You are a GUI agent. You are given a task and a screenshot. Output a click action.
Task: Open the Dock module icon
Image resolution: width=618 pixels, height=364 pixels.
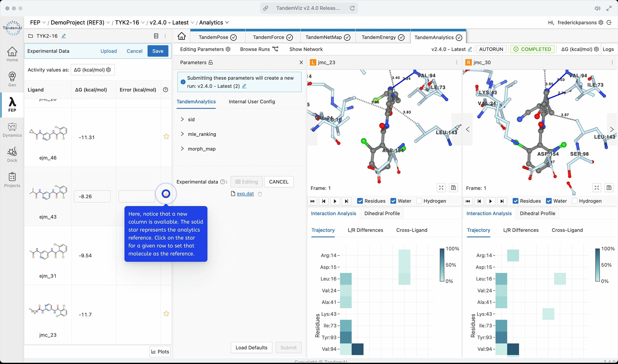[x=12, y=154]
